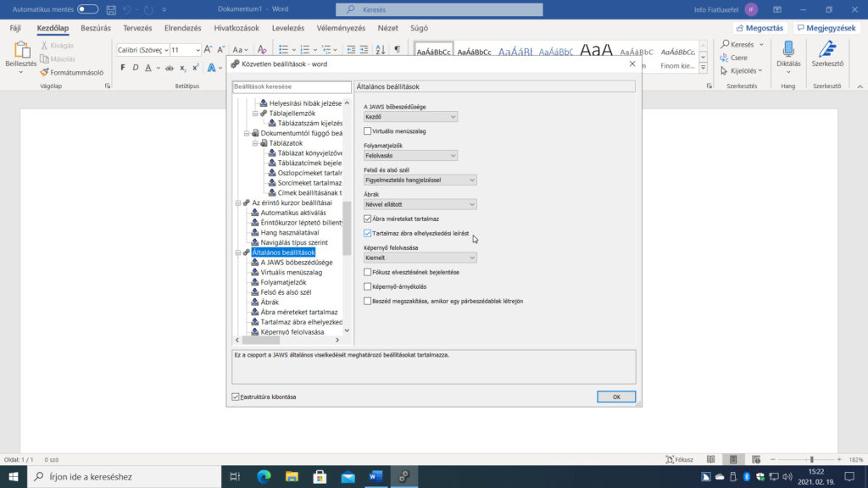Show paragraph marks pilcrow icon
Viewport: 868px width, 488px height.
coord(397,50)
